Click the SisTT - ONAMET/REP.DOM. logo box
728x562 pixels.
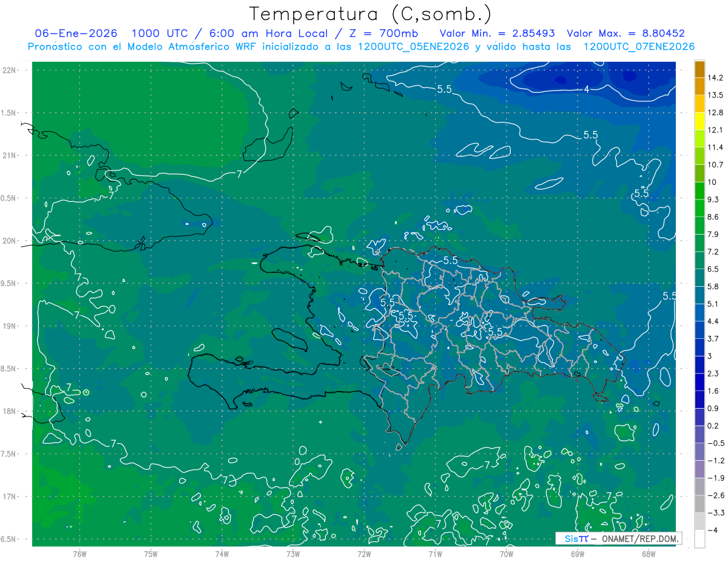click(x=618, y=538)
